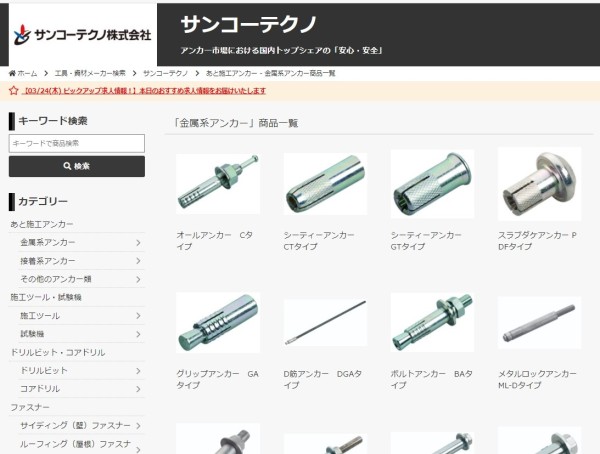
Task: Open the グリップアンカー GAタイプ product image
Action: (218, 322)
